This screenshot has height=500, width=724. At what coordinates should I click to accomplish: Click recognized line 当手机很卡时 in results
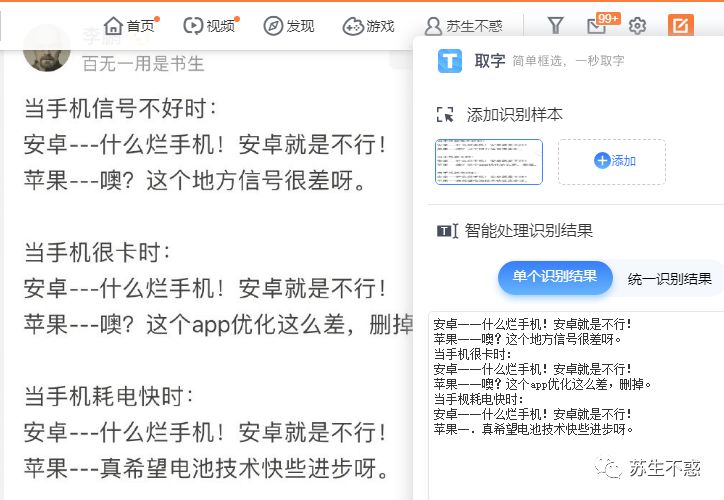pyautogui.click(x=472, y=354)
